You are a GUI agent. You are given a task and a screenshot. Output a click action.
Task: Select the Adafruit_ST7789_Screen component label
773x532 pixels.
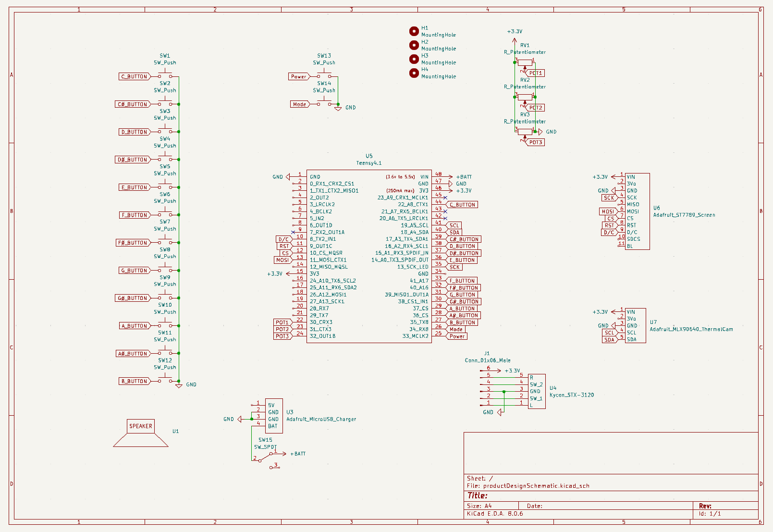(684, 215)
